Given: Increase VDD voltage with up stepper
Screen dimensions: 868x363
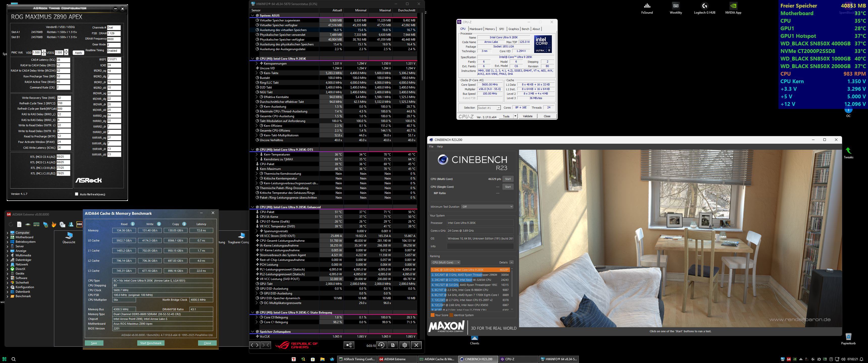Looking at the screenshot, I should click(x=44, y=51).
